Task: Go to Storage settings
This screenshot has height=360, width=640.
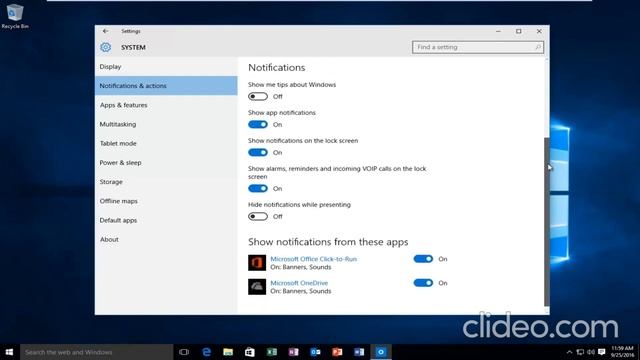Action: 166,182
